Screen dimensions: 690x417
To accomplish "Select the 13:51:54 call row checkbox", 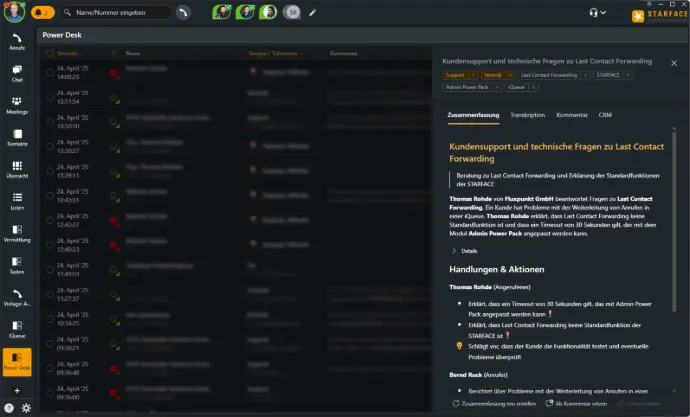I will 50,97.
